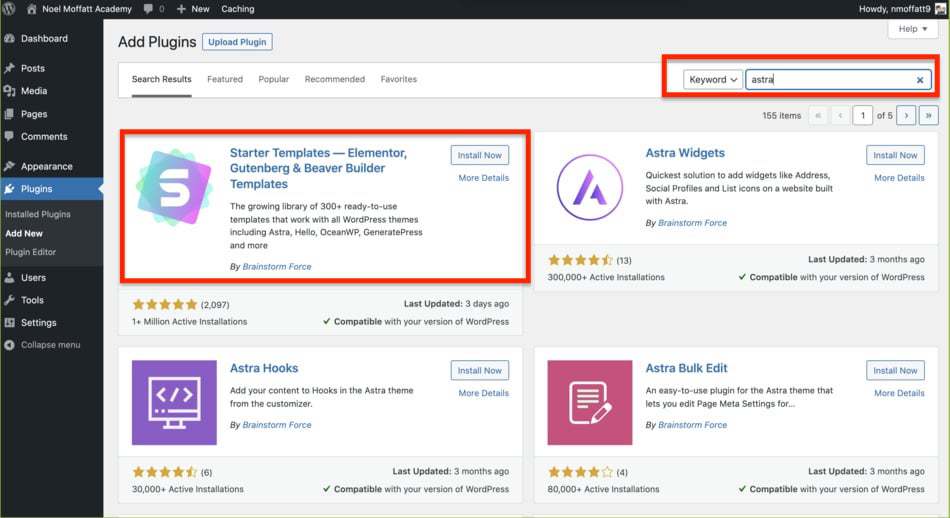Click the Comments icon in sidebar
The width and height of the screenshot is (950, 518).
point(9,136)
